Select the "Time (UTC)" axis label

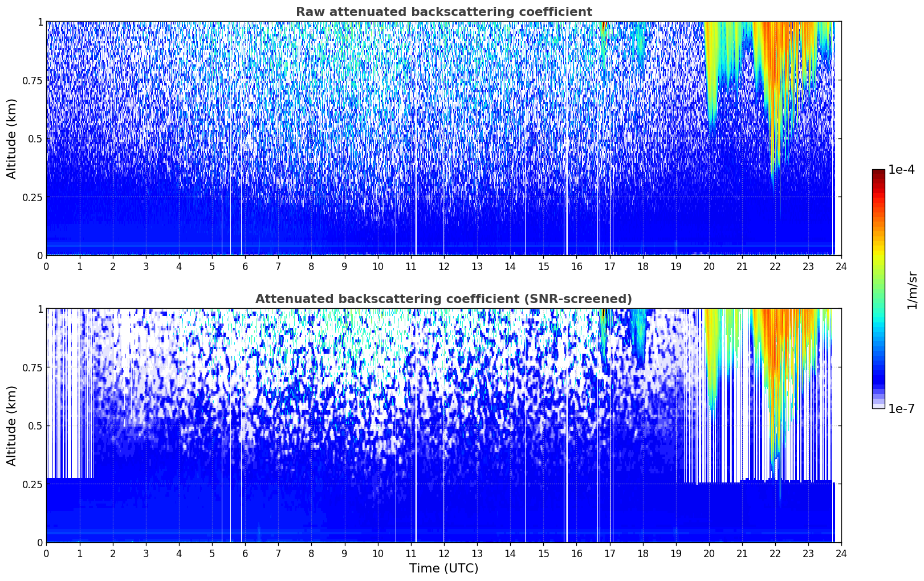(443, 568)
